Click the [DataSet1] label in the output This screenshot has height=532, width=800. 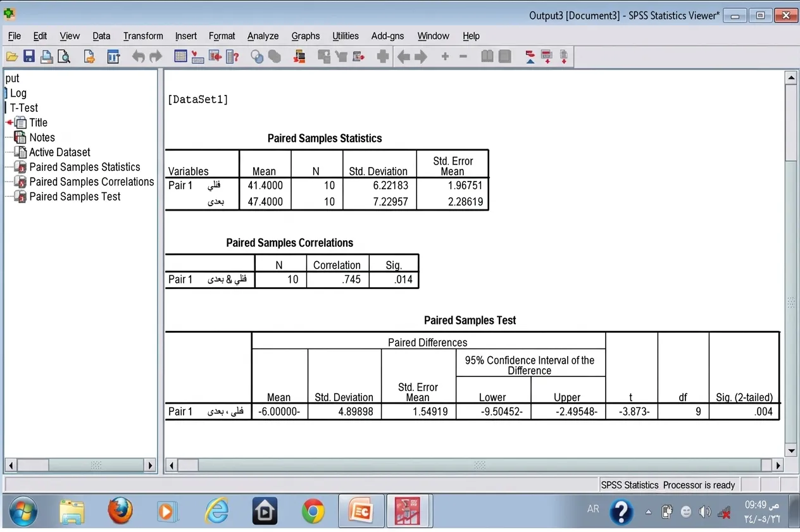[197, 99]
